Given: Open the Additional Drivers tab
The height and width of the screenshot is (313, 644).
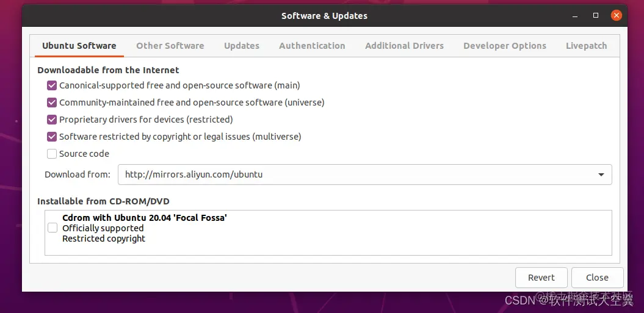Looking at the screenshot, I should (404, 46).
